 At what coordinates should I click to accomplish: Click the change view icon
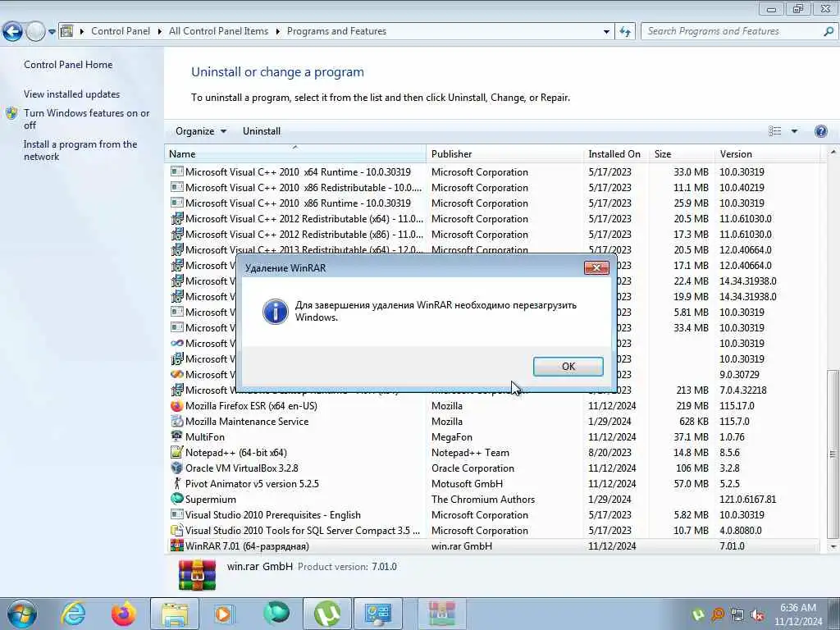click(774, 131)
